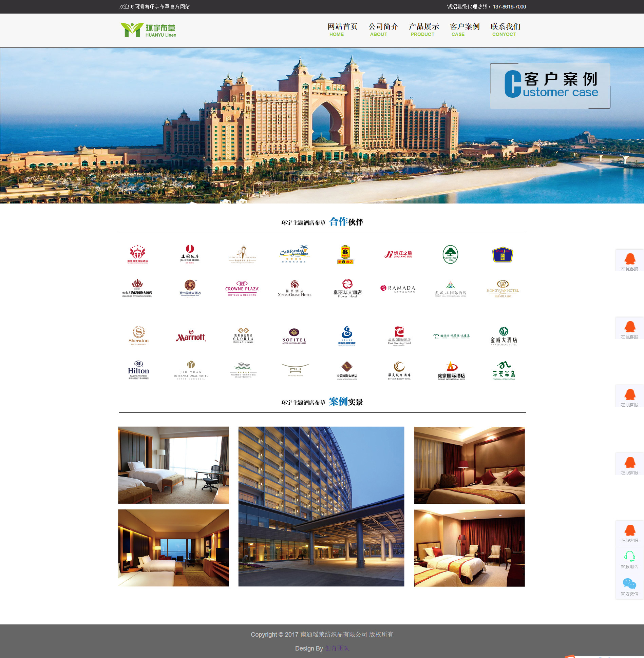
Task: Open the Jiu Yuan International Hotel logo
Action: [191, 370]
